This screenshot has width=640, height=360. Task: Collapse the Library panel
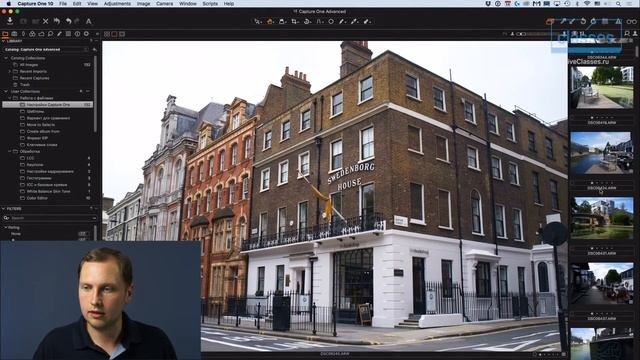pos(3,41)
